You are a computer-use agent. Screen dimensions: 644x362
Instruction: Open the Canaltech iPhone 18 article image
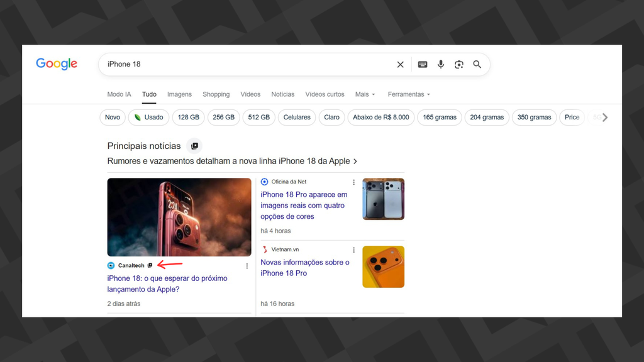[179, 217]
